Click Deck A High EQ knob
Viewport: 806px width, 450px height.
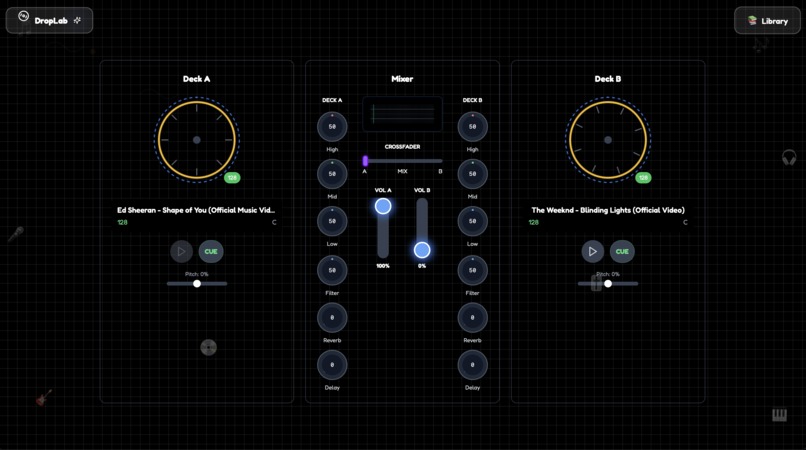click(332, 127)
